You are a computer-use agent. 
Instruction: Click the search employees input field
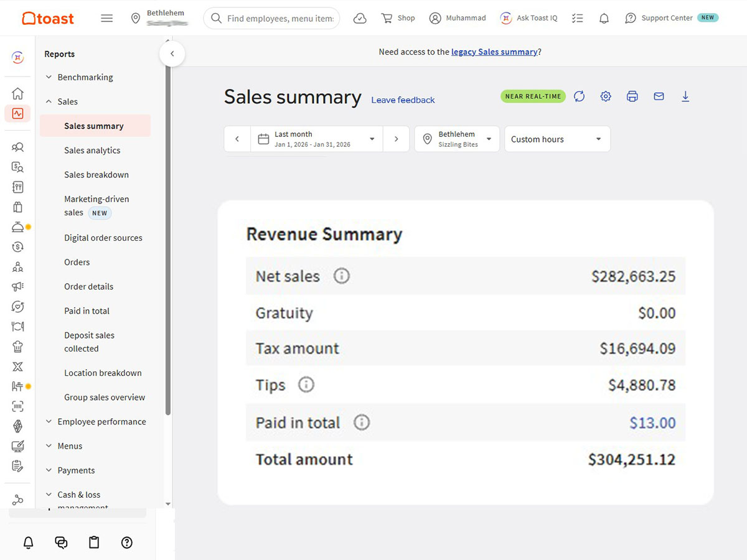(279, 19)
